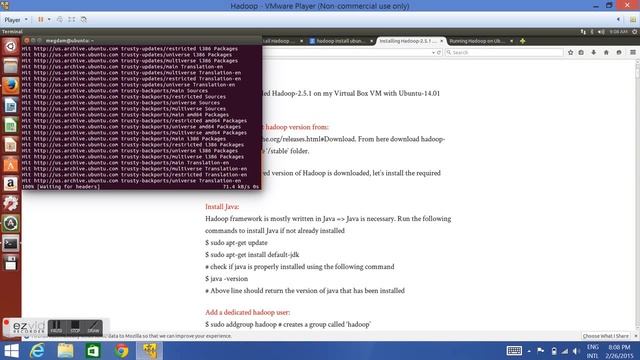
Task: Click the VMware toolbar collapse arrow on the right
Action: (618, 19)
